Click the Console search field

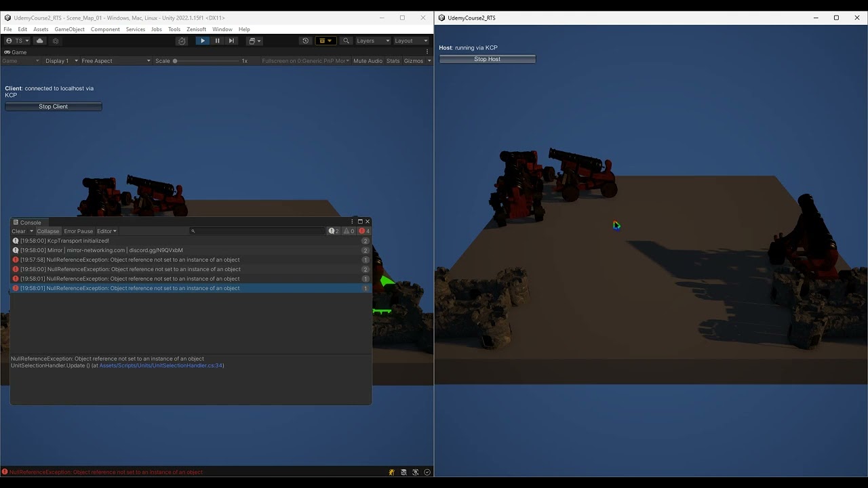point(258,231)
